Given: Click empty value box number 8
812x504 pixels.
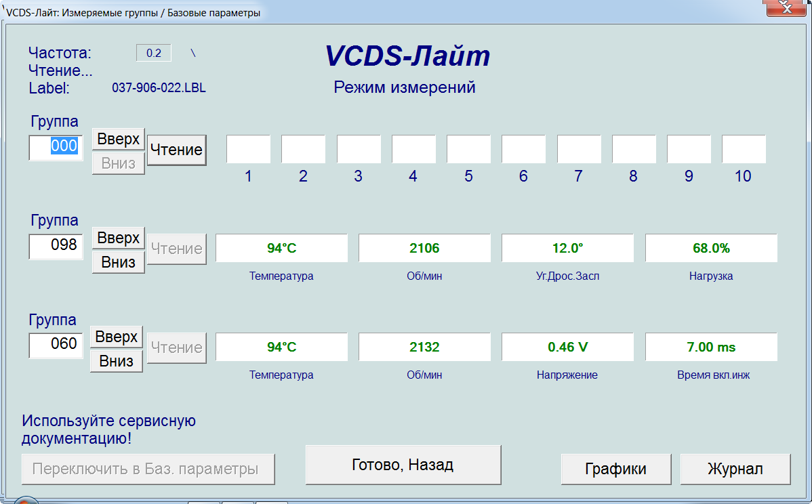Looking at the screenshot, I should coord(634,150).
